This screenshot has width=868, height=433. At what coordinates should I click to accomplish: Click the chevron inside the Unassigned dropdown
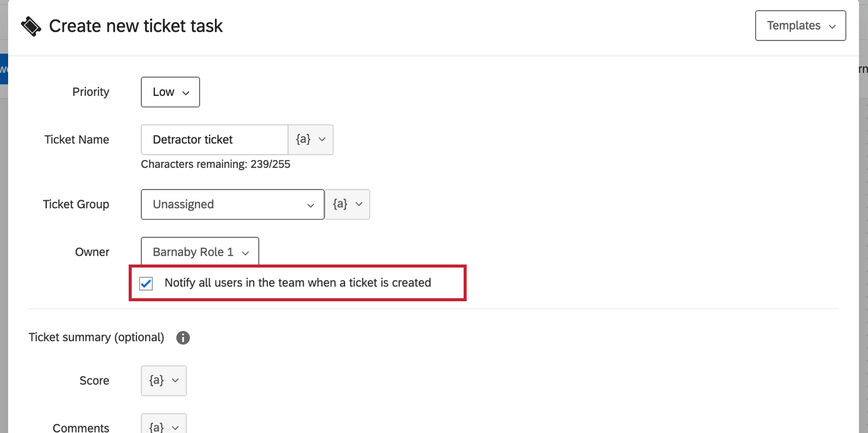click(311, 205)
